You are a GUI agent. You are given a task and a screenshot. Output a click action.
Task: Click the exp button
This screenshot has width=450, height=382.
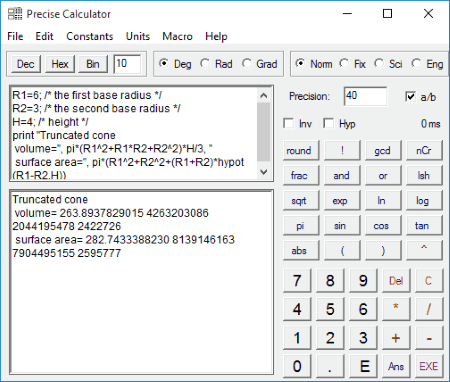tap(342, 201)
